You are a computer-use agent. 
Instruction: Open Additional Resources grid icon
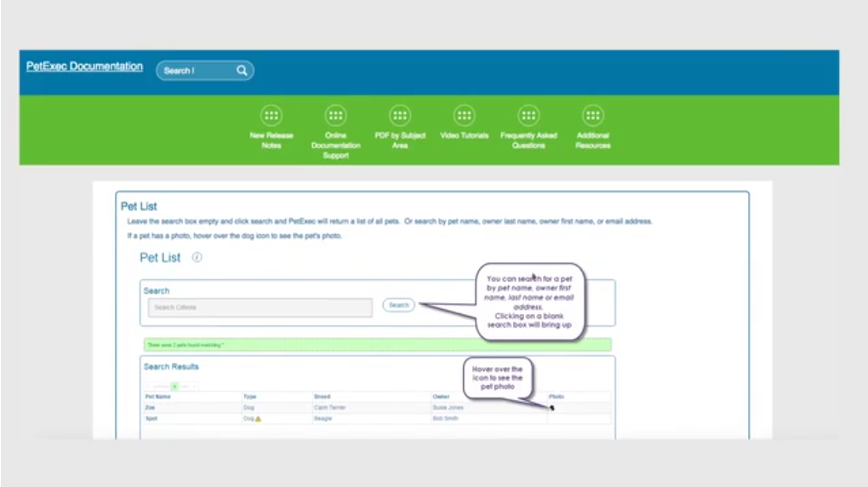pyautogui.click(x=592, y=115)
